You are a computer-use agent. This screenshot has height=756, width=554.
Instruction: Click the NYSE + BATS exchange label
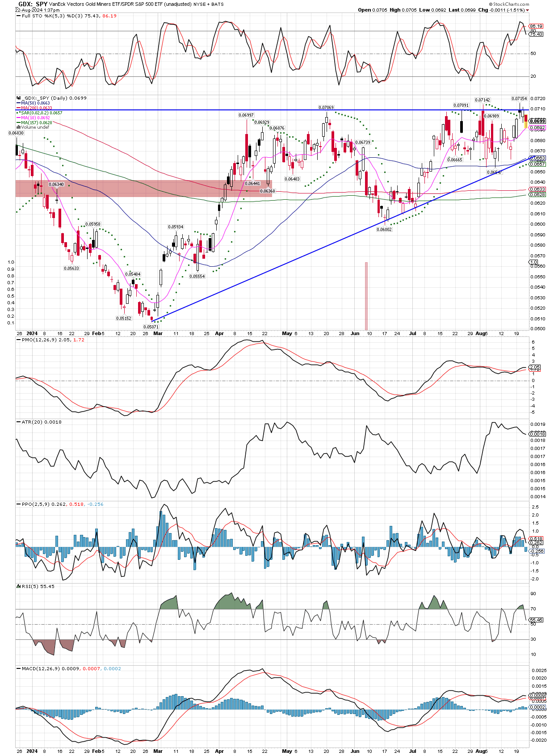click(x=209, y=4)
